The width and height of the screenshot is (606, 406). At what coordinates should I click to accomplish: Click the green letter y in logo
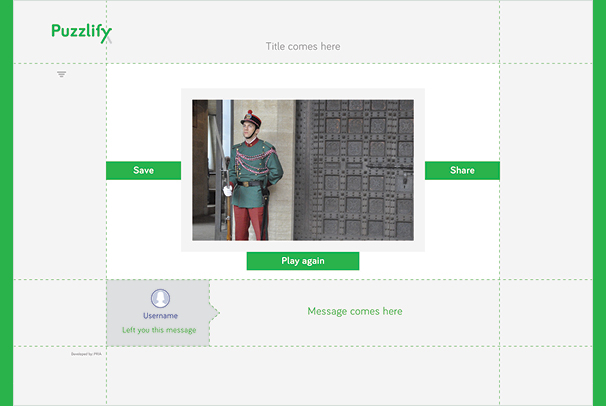106,35
